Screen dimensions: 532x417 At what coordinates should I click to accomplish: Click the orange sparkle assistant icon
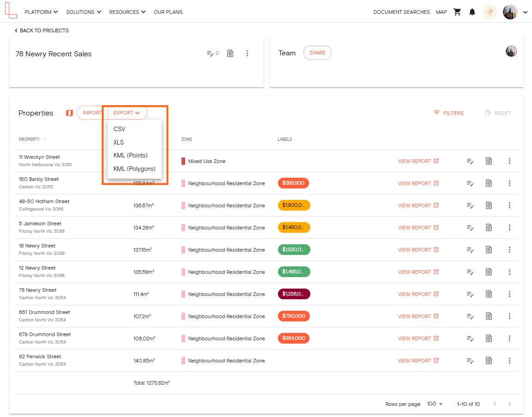[x=490, y=12]
